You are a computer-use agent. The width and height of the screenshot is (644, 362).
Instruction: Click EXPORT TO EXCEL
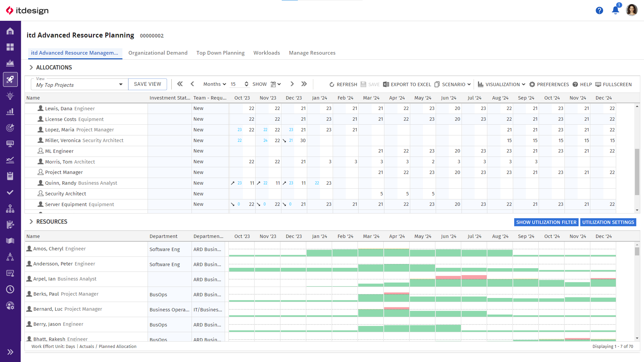point(407,84)
